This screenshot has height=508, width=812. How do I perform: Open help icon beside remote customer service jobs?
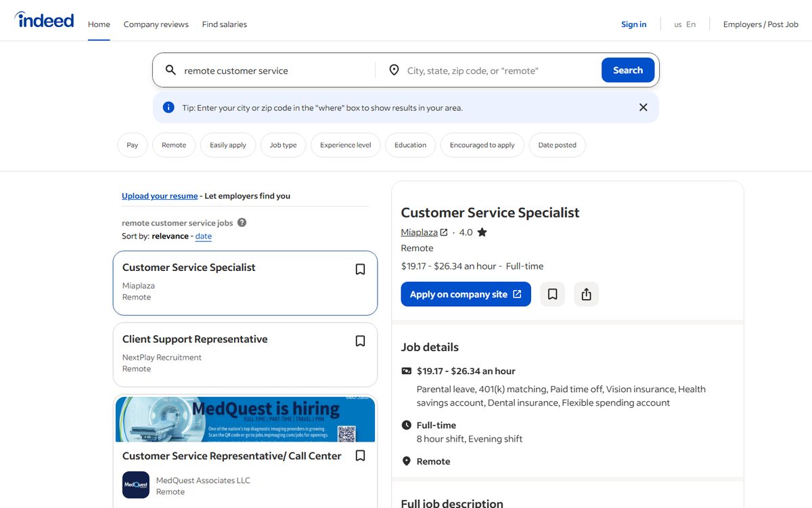pyautogui.click(x=242, y=223)
